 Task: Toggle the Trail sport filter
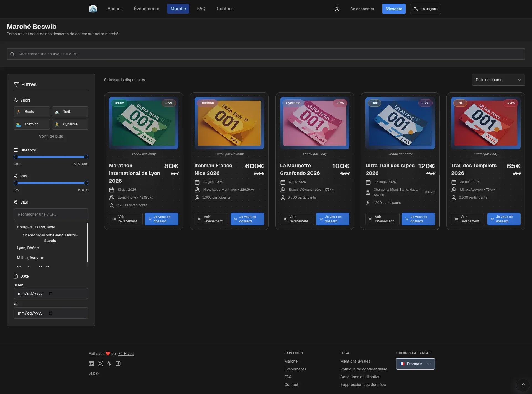70,112
